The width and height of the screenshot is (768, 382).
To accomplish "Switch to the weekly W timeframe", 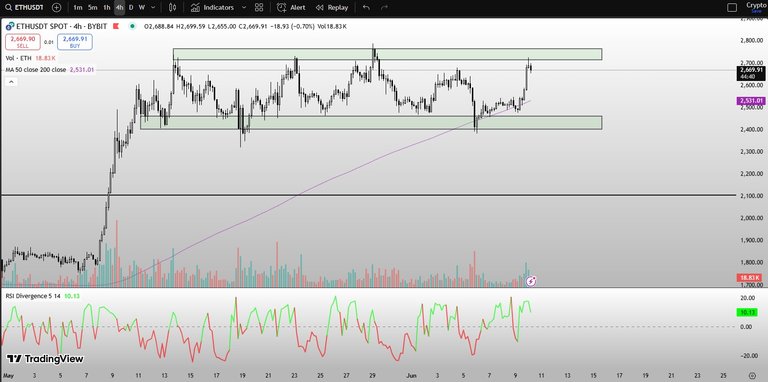I will (x=142, y=7).
